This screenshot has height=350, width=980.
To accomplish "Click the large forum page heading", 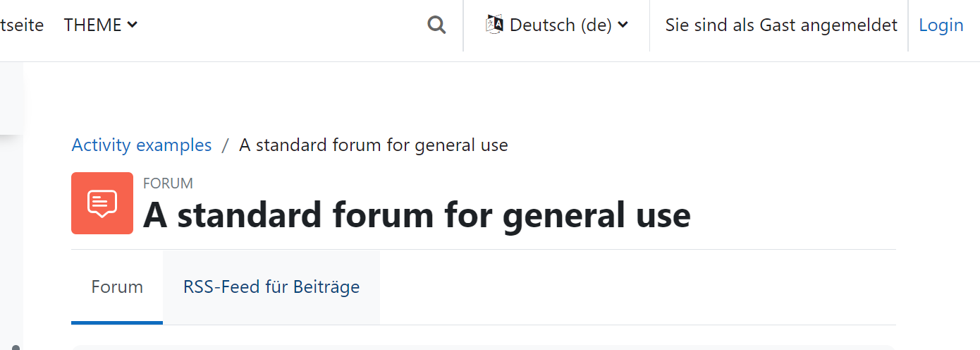I will point(417,215).
